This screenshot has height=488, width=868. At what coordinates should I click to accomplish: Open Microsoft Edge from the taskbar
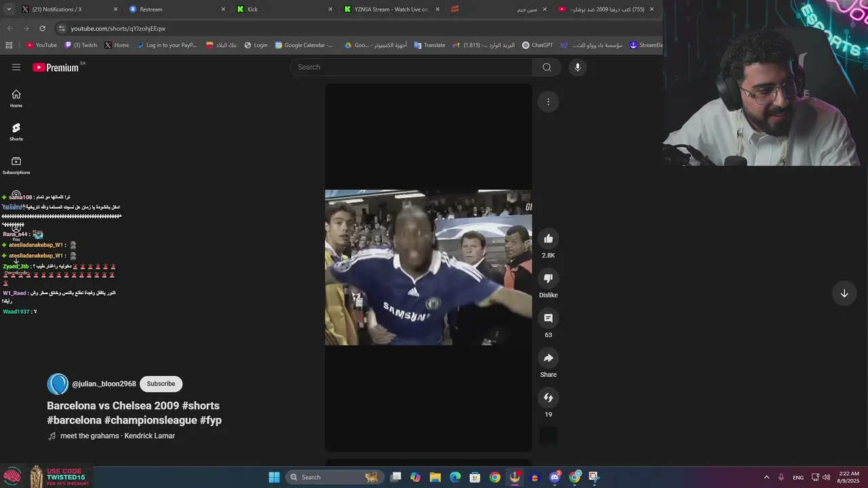(455, 477)
